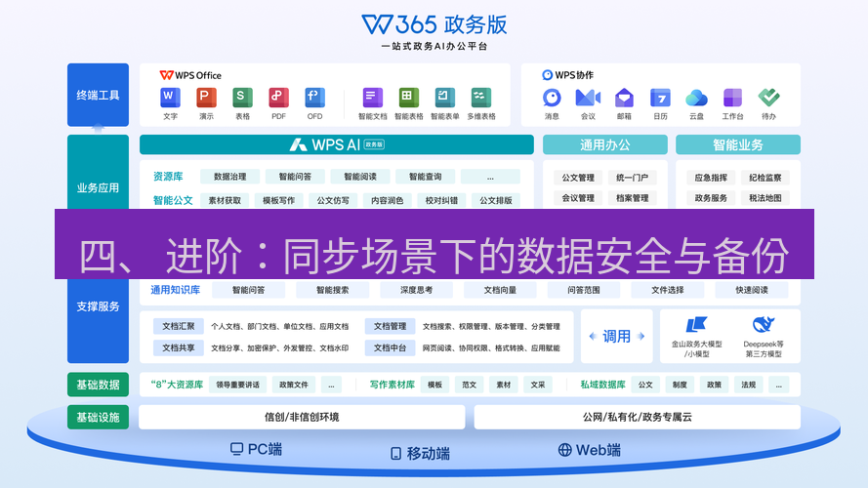Viewport: 868px width, 488px height.
Task: Click the 公文仿写 tag
Action: pos(333,200)
